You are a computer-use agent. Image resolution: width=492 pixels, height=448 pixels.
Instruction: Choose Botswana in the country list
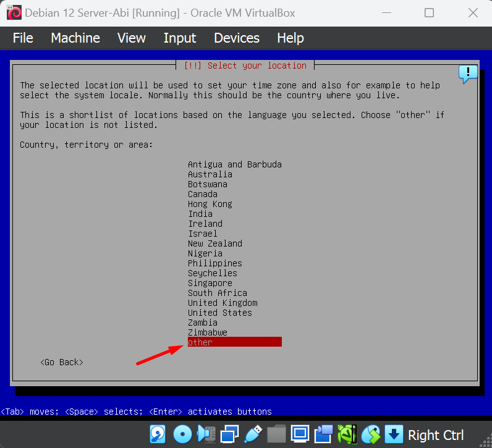(x=235, y=184)
